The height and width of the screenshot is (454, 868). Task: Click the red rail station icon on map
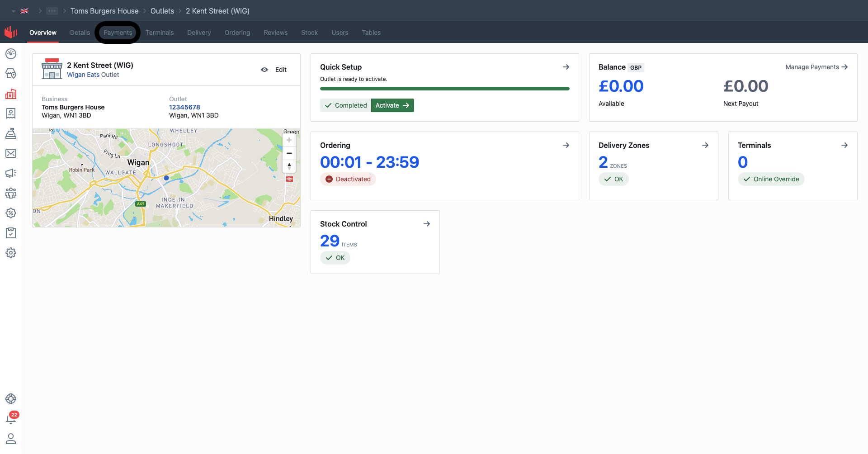point(290,180)
